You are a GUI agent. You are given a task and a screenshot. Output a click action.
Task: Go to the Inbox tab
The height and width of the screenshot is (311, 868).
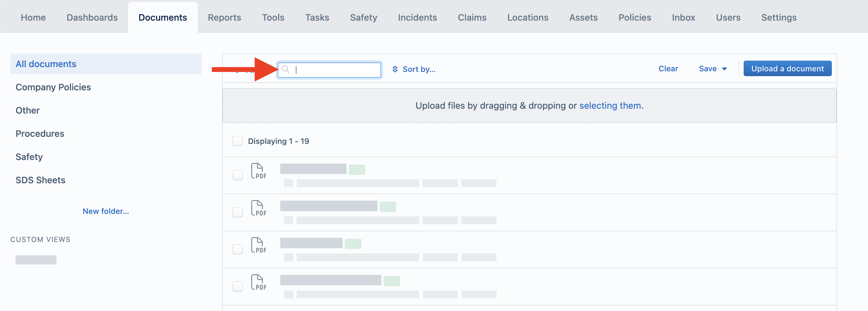(x=683, y=17)
